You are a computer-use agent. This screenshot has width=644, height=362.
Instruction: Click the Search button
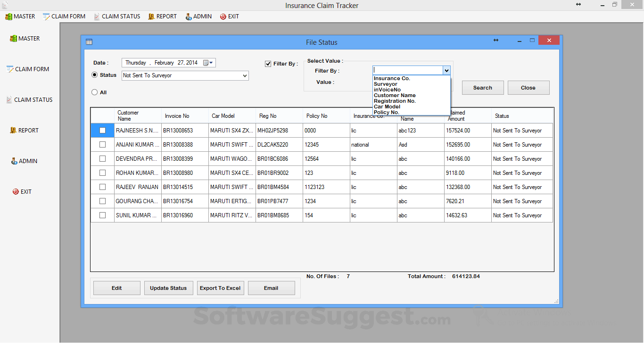click(x=482, y=87)
